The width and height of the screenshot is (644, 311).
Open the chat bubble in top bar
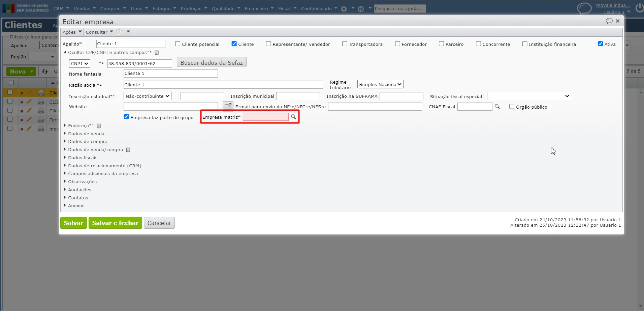tap(584, 8)
